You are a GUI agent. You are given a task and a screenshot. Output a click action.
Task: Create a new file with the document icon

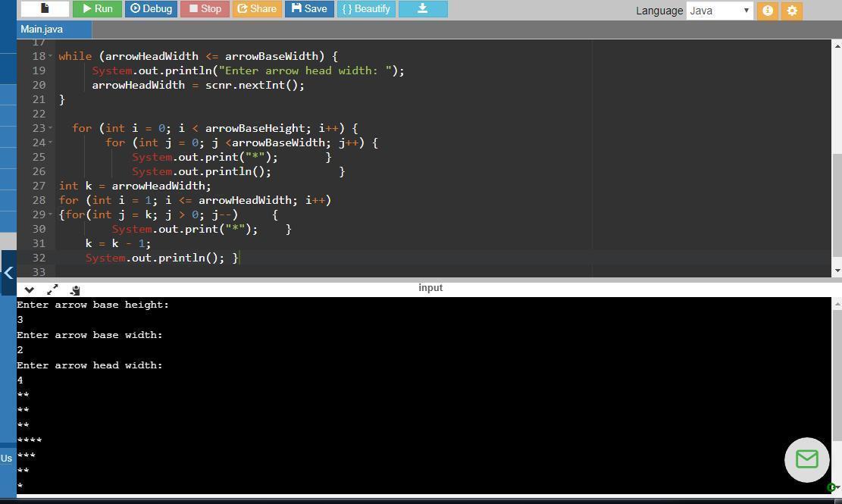[x=43, y=8]
